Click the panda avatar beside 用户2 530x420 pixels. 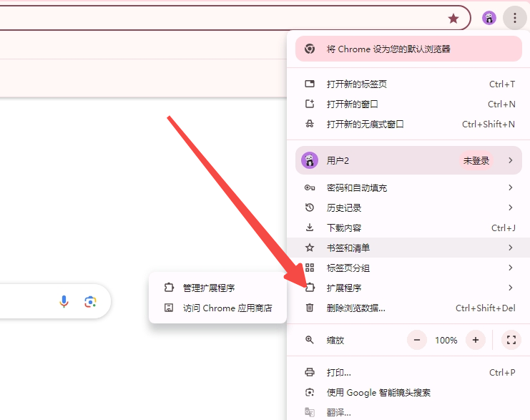coord(310,160)
